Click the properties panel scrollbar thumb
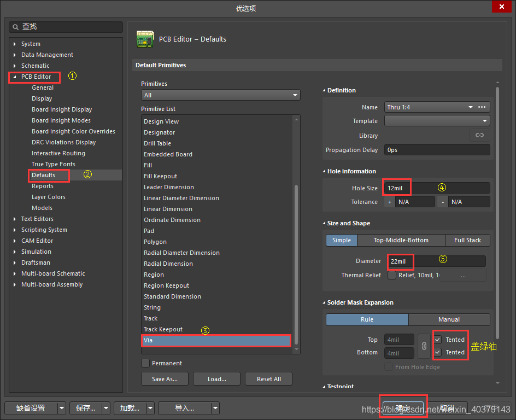This screenshot has height=420, width=516. pos(497,213)
